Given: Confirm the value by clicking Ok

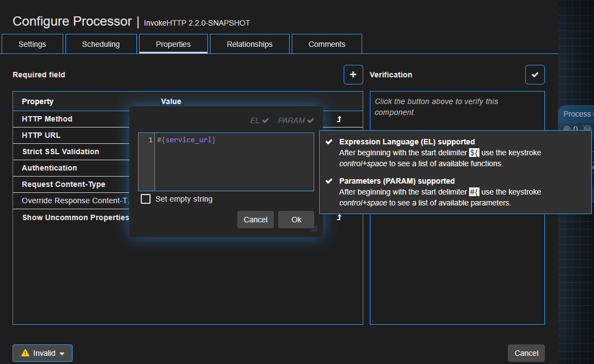Looking at the screenshot, I should point(296,220).
